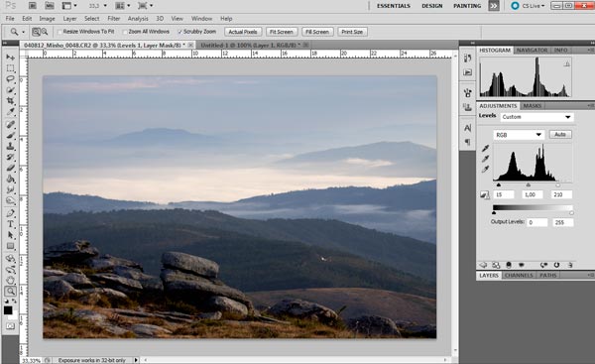Select the Dodge tool

(x=10, y=200)
